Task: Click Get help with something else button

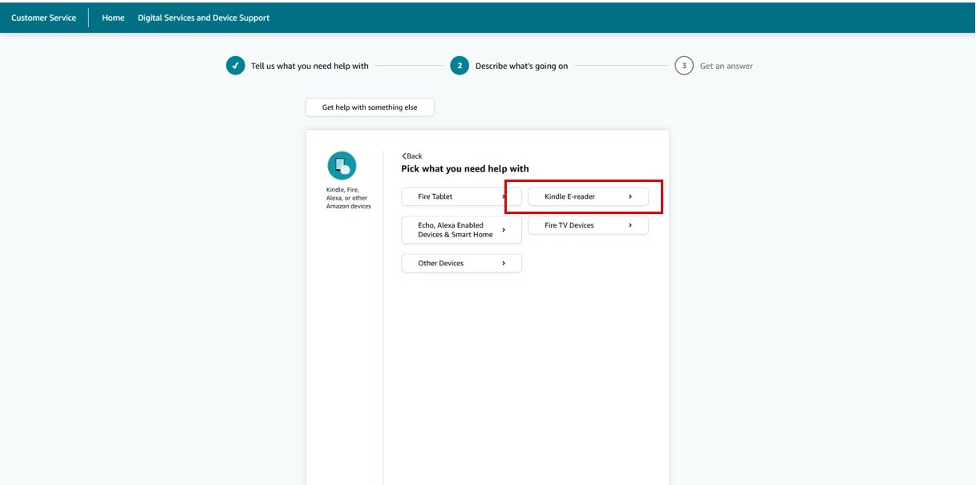Action: click(370, 107)
